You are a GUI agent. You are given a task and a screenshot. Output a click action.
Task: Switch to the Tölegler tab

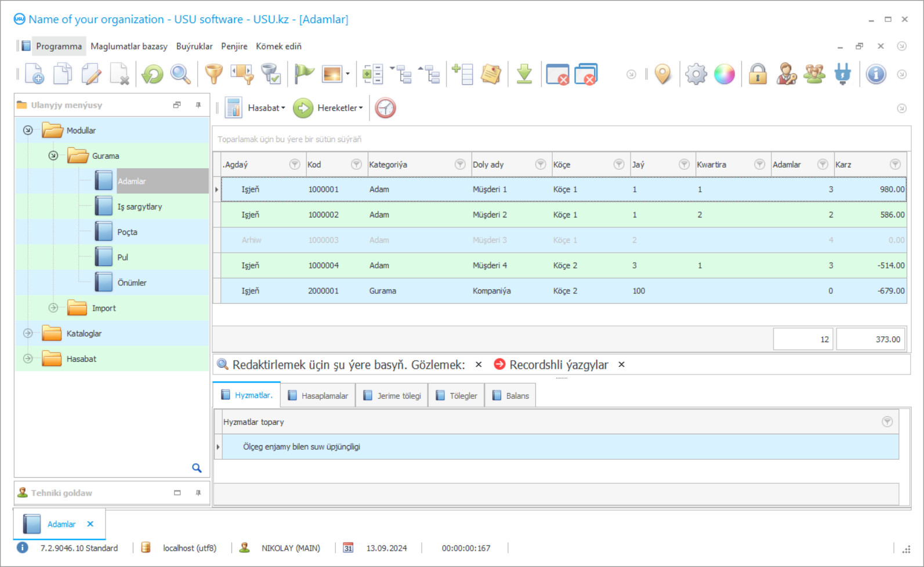click(456, 396)
